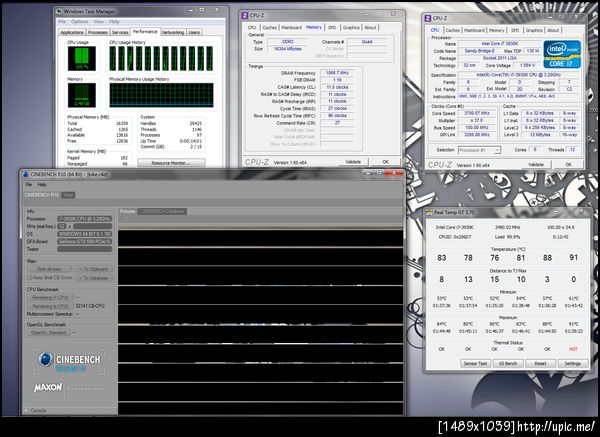This screenshot has height=437, width=600.
Task: Open Cinebench File menu
Action: [29, 185]
